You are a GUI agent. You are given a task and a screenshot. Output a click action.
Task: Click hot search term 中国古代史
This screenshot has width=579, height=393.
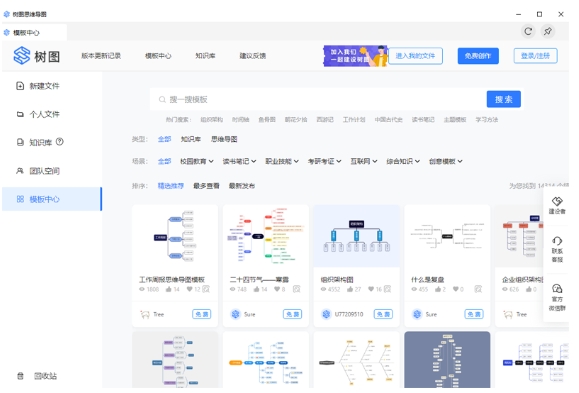click(388, 120)
